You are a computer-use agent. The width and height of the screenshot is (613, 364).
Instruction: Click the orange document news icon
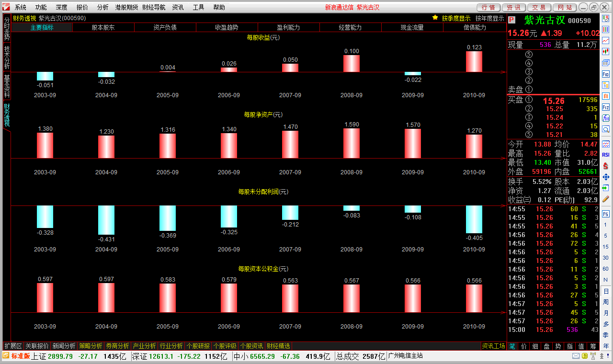coord(606,96)
